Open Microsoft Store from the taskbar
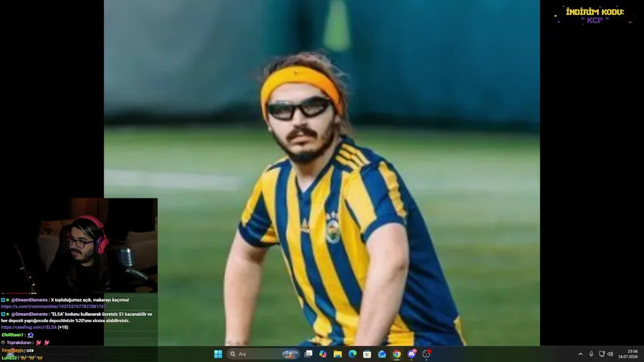The image size is (644, 362). point(367,354)
